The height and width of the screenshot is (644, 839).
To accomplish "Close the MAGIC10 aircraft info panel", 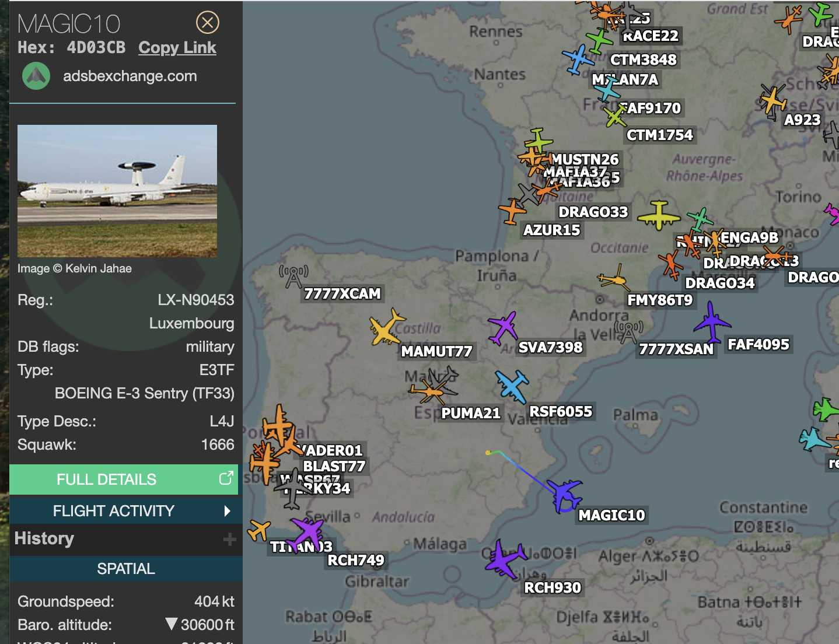I will [207, 23].
